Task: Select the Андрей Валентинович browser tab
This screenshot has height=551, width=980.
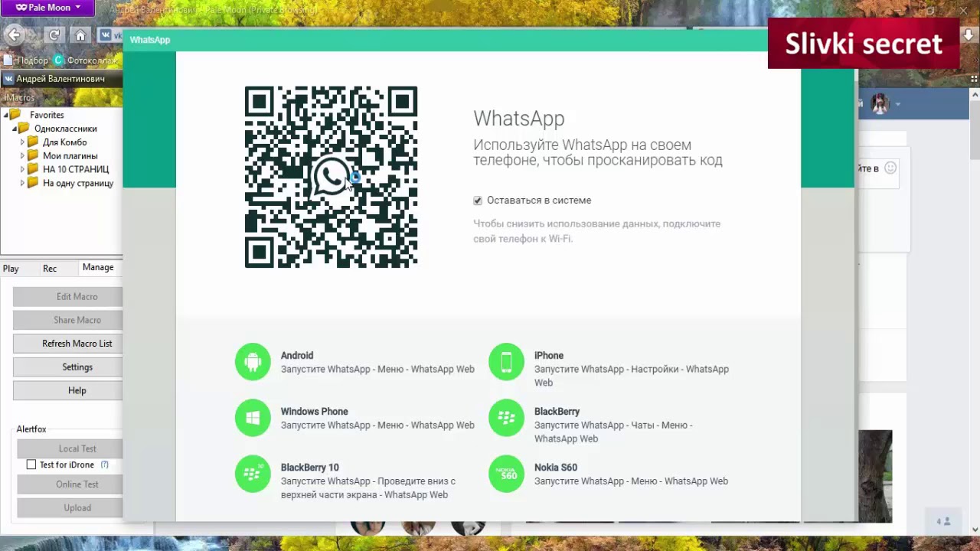Action: pos(61,79)
